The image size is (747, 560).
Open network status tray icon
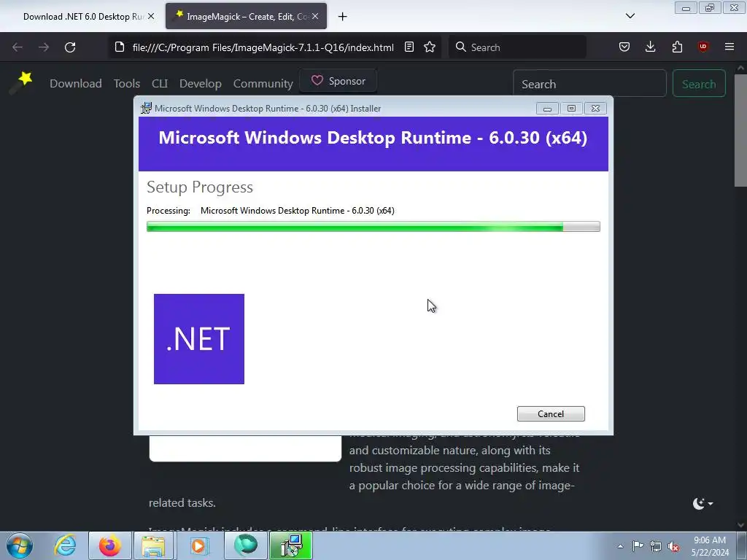(x=656, y=546)
